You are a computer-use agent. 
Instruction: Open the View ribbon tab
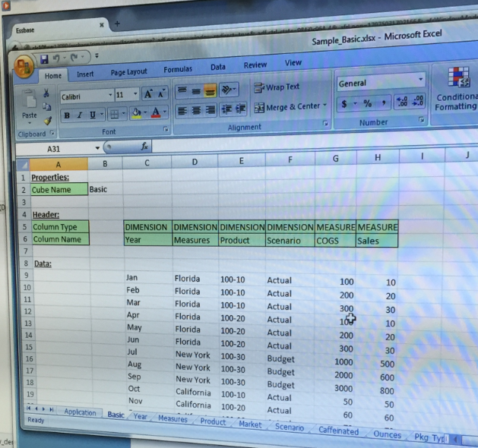pyautogui.click(x=293, y=63)
